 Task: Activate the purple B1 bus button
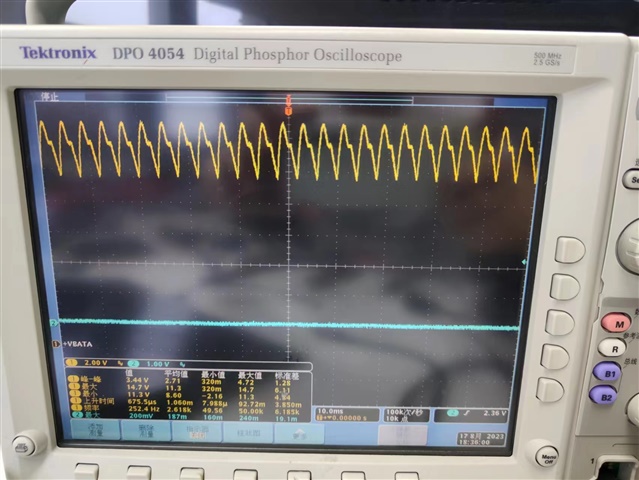608,373
